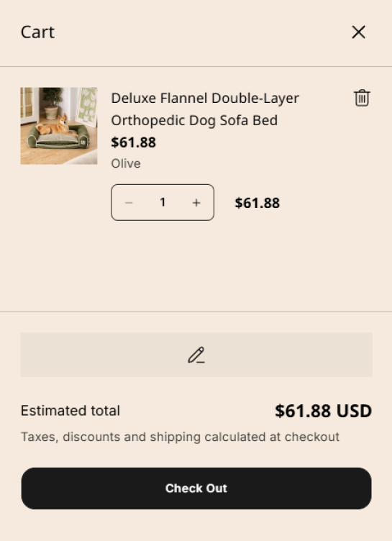Viewport: 392px width, 541px height.
Task: Decrease quantity with the minus icon
Action: point(129,203)
